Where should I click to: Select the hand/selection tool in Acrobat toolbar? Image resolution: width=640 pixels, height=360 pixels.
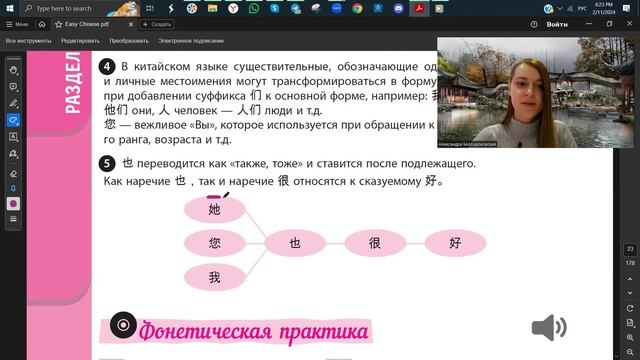tap(13, 70)
